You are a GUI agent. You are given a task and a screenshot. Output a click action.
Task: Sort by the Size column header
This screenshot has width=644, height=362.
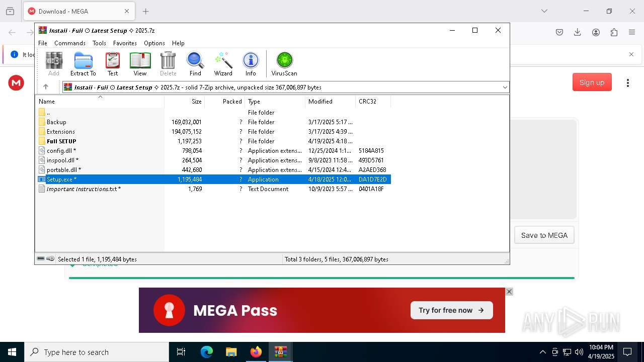[185, 101]
